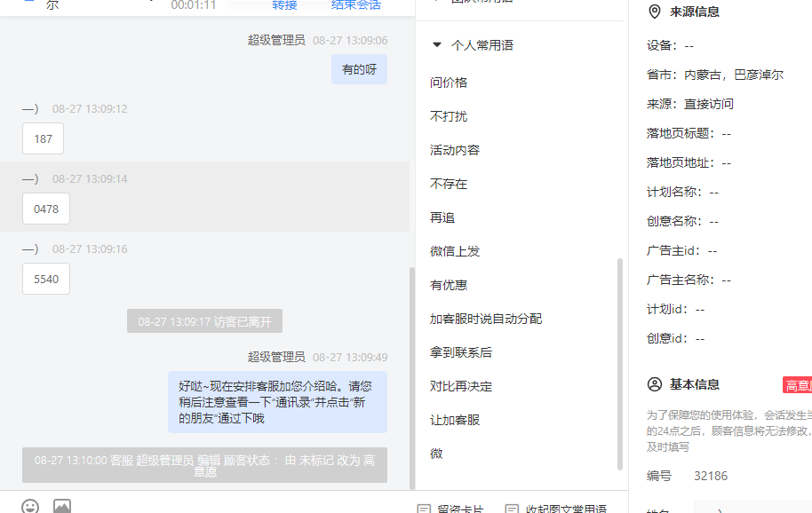The image size is (812, 513).
Task: Click the chat message list scrollbar
Action: [x=412, y=378]
